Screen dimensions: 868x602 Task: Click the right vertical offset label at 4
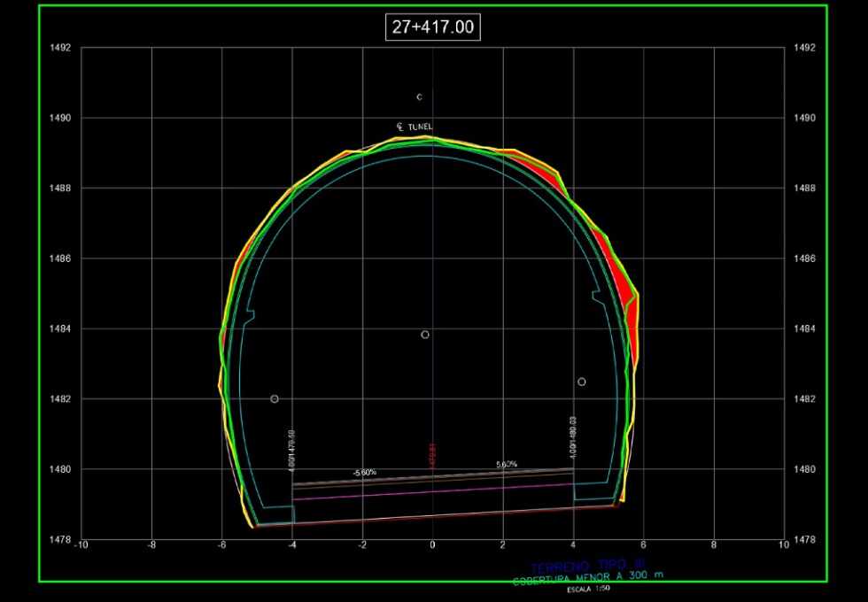coord(574,438)
